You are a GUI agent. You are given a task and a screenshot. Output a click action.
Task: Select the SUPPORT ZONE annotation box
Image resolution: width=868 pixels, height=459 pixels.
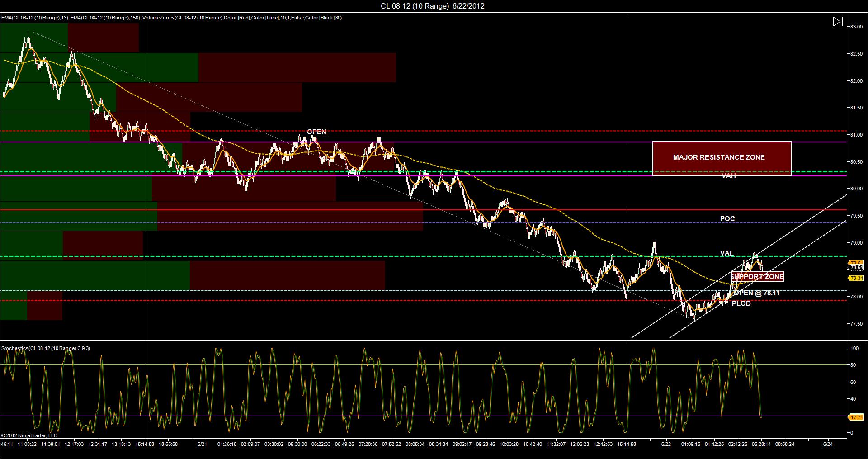coord(757,276)
